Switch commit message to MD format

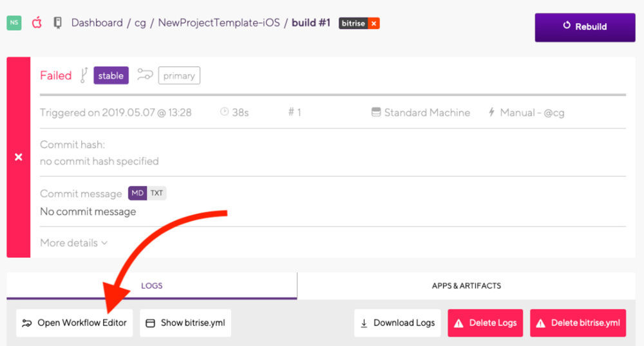(138, 193)
